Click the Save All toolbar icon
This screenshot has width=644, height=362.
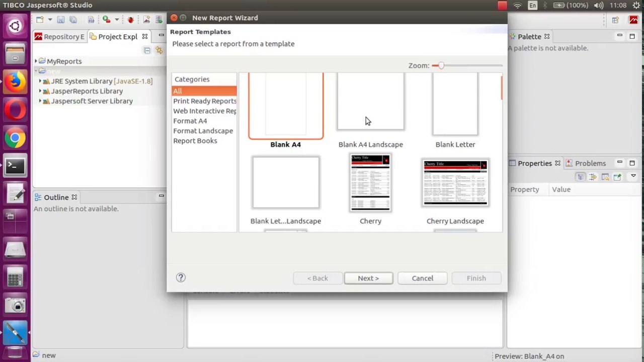73,20
